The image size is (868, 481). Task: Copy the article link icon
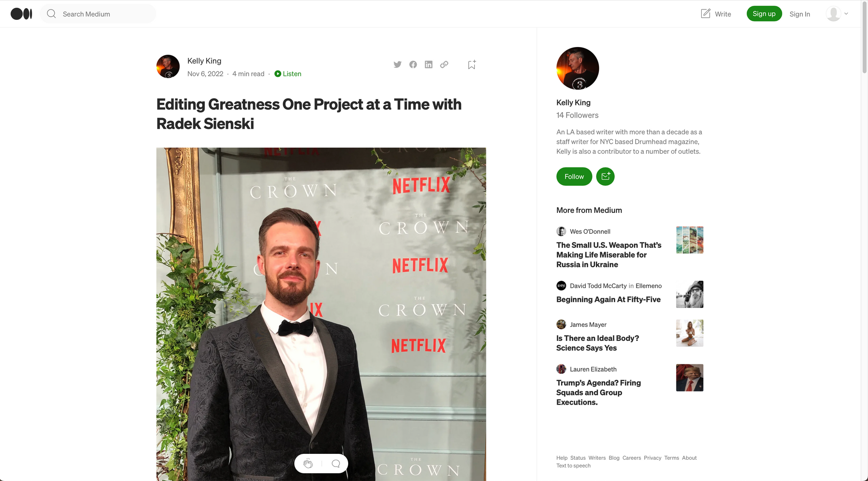[x=444, y=64]
